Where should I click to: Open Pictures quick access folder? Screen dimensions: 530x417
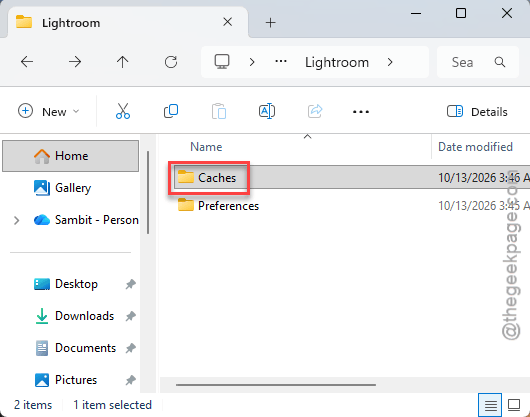[x=71, y=380]
